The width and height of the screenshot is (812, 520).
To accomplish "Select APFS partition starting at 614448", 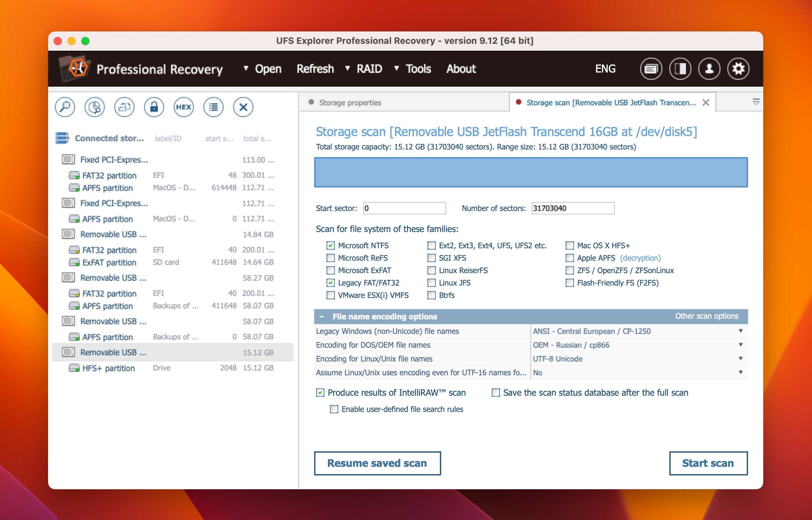I will (x=173, y=188).
